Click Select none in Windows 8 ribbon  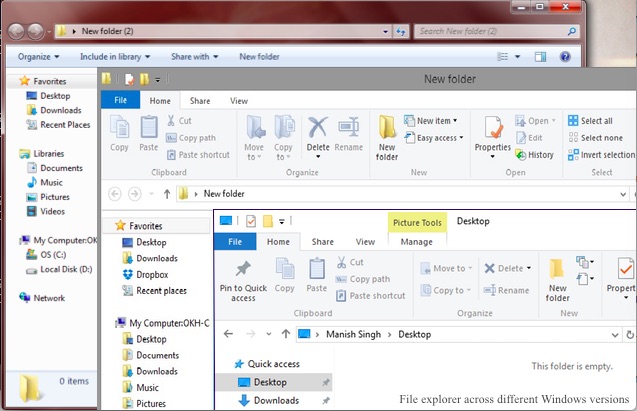[595, 138]
